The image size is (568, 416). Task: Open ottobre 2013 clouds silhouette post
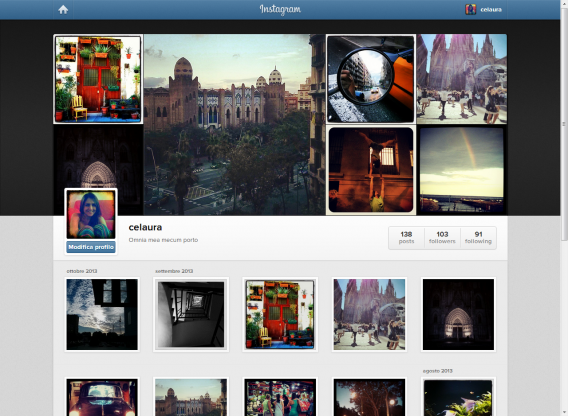pyautogui.click(x=102, y=315)
